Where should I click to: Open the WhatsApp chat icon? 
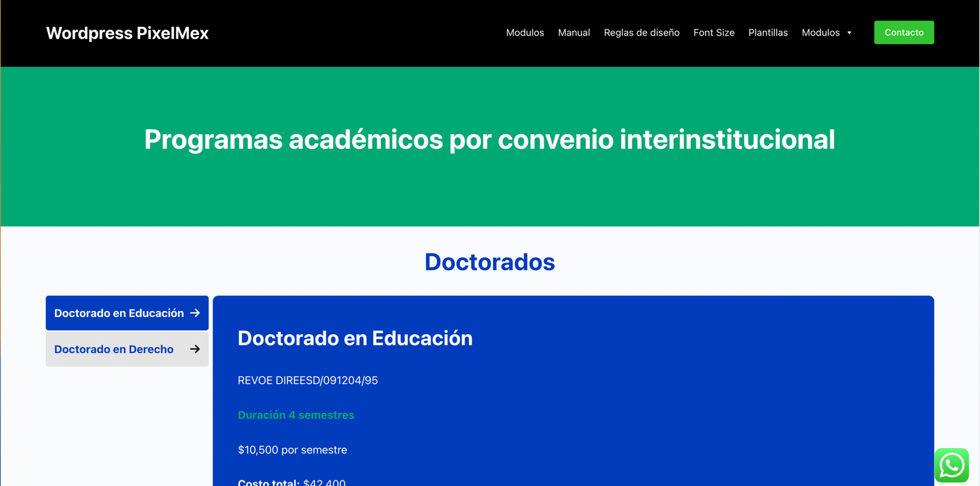[x=951, y=465]
